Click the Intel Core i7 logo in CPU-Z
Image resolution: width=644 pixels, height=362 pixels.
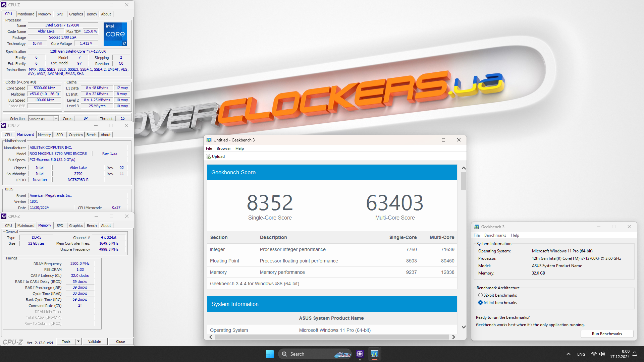click(x=115, y=34)
